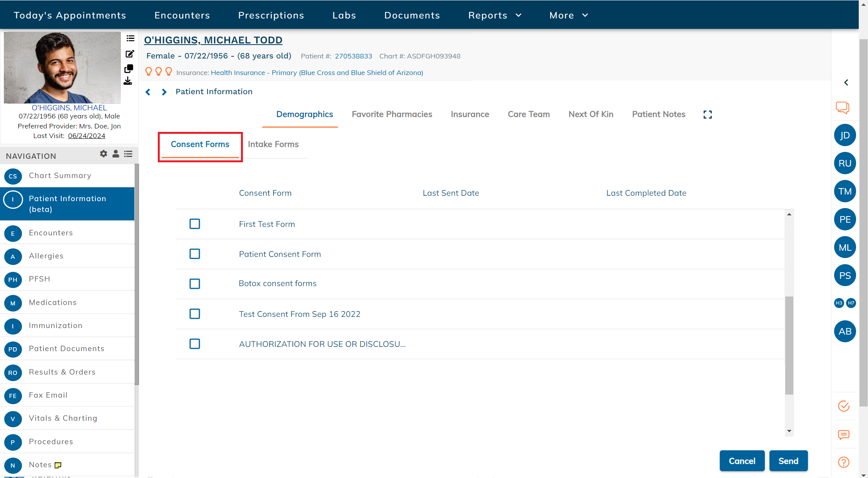Select the JD user avatar

[x=845, y=135]
